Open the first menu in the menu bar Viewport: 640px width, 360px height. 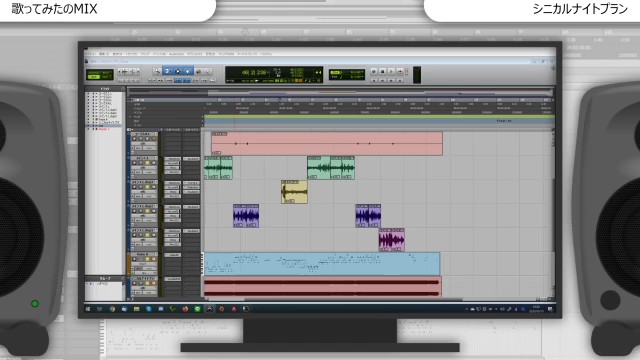pyautogui.click(x=89, y=53)
